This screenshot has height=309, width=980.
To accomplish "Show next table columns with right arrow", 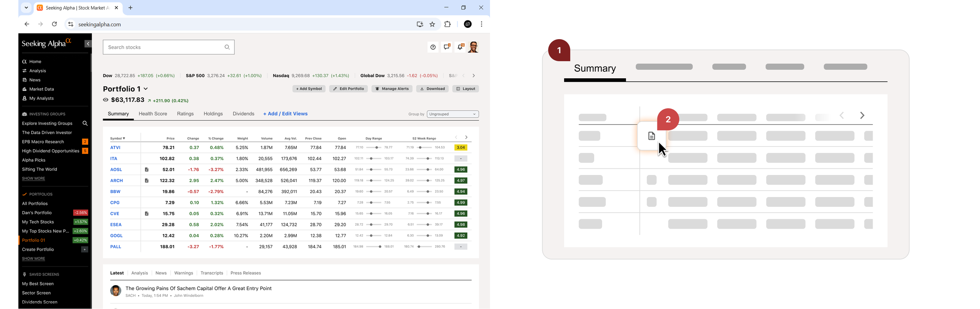I will point(466,137).
